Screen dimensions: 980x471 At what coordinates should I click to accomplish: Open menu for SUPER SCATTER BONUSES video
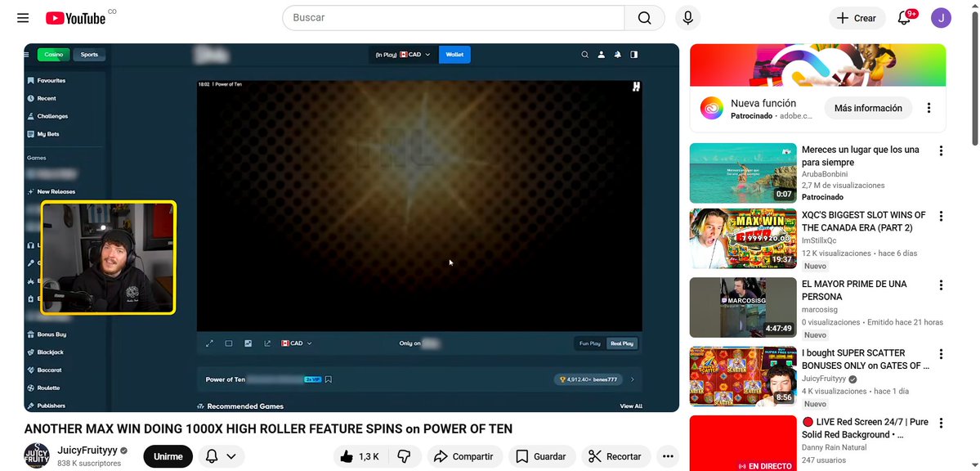941,354
